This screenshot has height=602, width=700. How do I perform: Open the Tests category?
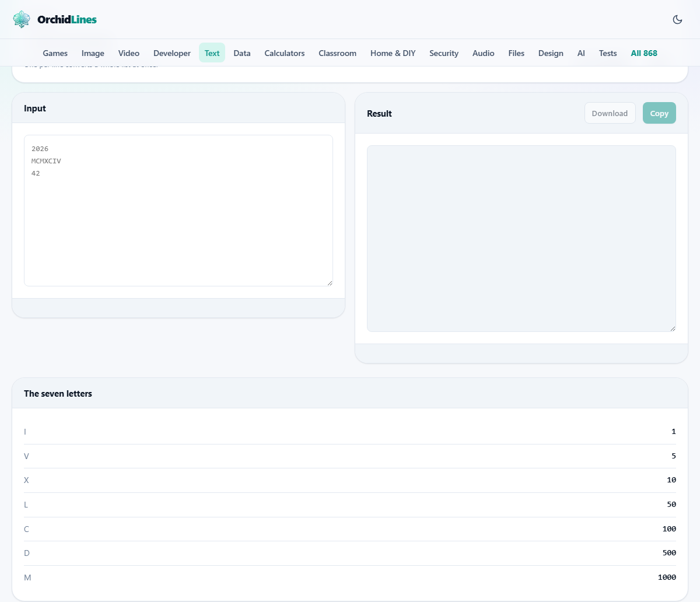[608, 53]
